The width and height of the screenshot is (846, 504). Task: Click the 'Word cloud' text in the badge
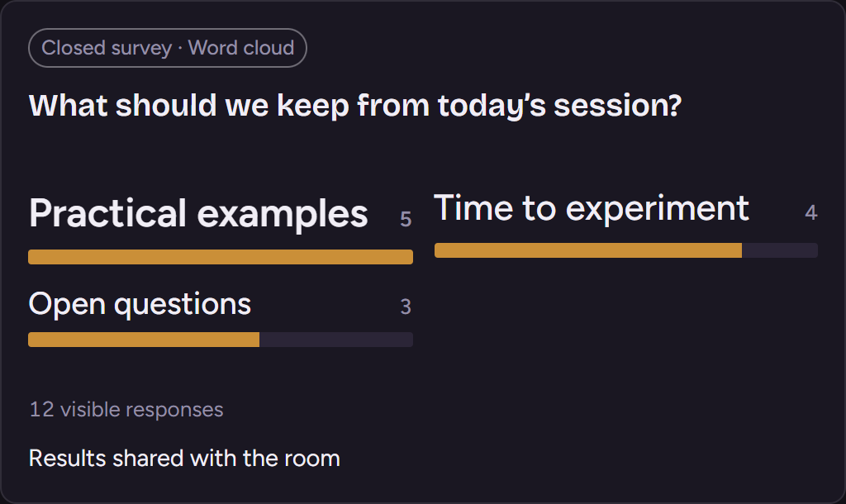[x=241, y=48]
